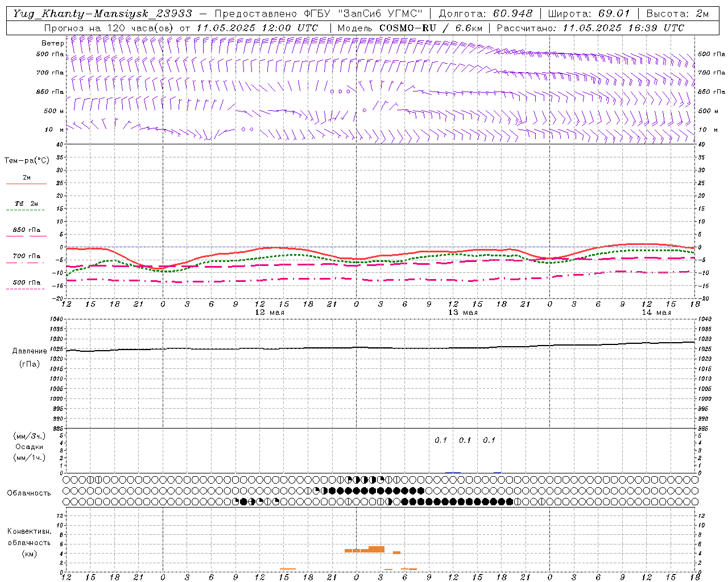Select the Осадки precipitation label
This screenshot has width=728, height=582.
pyautogui.click(x=30, y=447)
